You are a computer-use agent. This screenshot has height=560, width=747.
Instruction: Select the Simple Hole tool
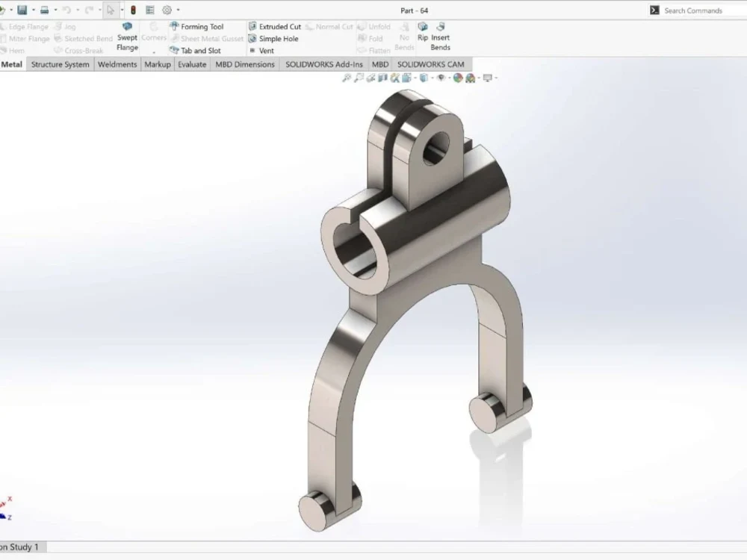point(273,39)
